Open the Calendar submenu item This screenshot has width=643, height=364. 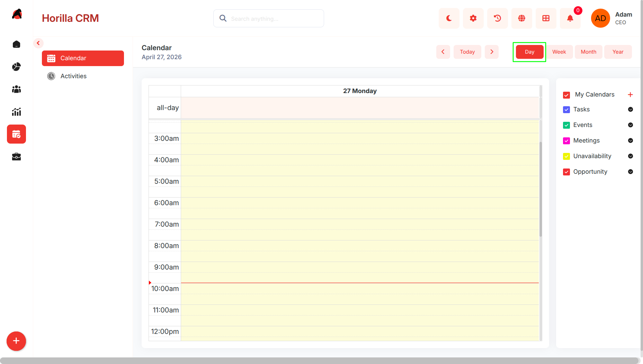point(83,58)
